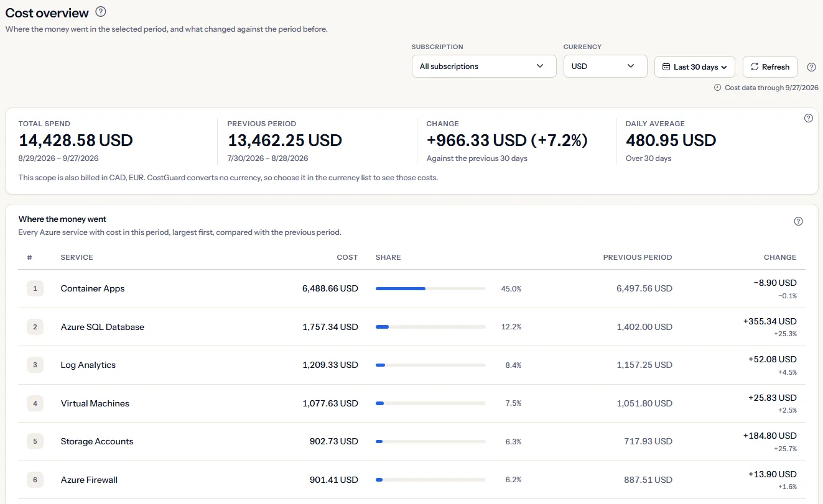Click the change value +966.33 USD (+7.2%)
The width and height of the screenshot is (823, 504).
click(x=507, y=140)
